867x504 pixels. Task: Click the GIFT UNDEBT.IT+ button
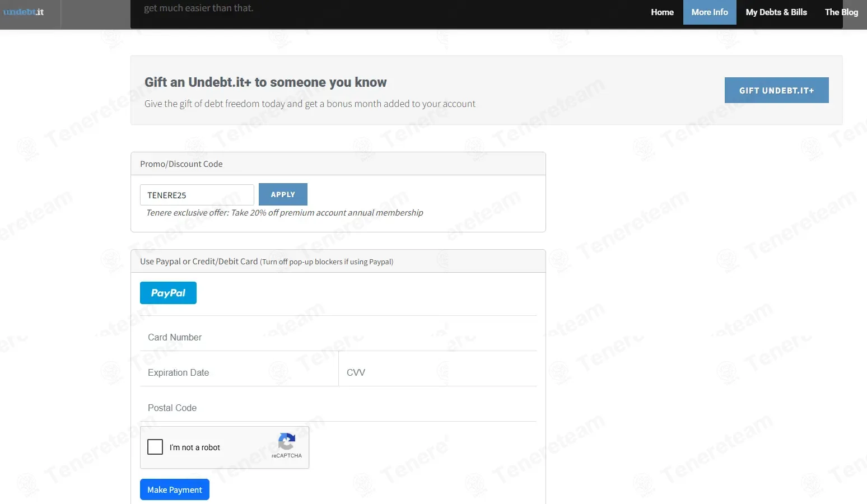click(x=776, y=90)
